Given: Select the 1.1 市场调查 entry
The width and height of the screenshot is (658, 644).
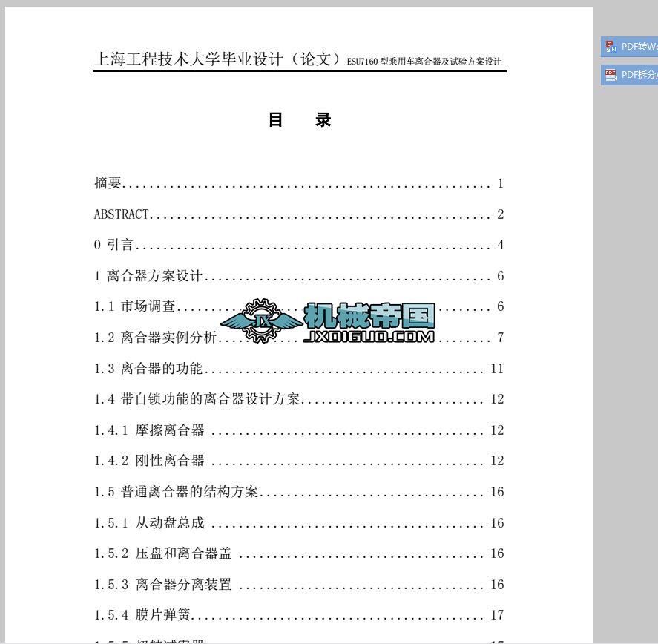Looking at the screenshot, I should [299, 306].
